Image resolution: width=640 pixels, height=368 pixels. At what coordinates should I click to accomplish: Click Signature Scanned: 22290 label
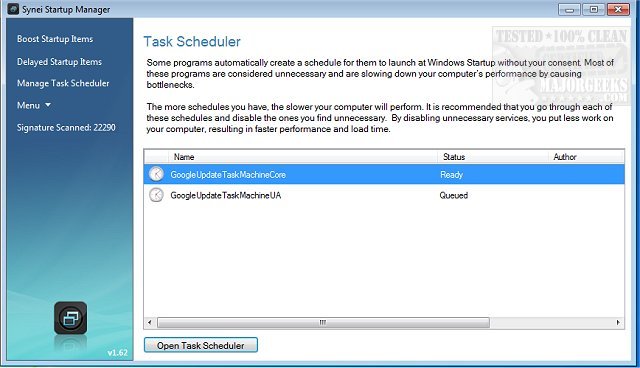click(66, 128)
